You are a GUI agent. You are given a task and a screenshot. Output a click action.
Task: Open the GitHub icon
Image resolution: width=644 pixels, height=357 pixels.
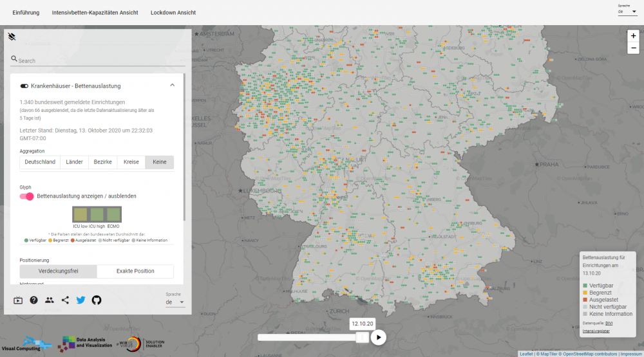(97, 300)
